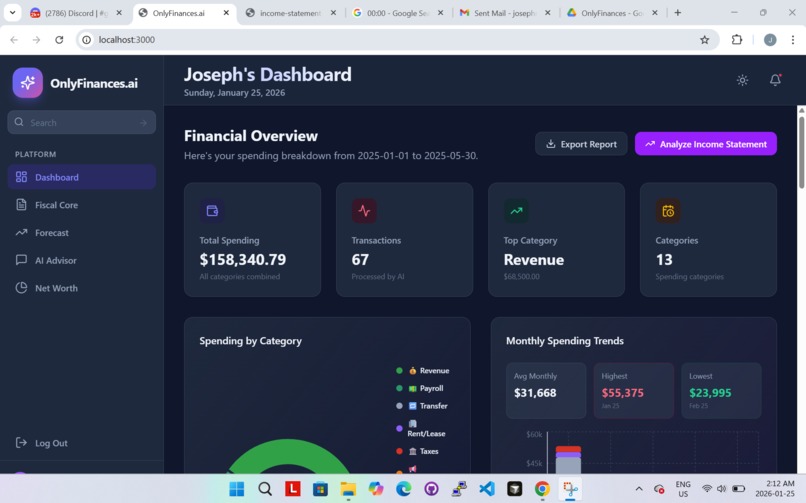Click Revenue green legend dot
Image resolution: width=806 pixels, height=503 pixels.
pyautogui.click(x=399, y=370)
